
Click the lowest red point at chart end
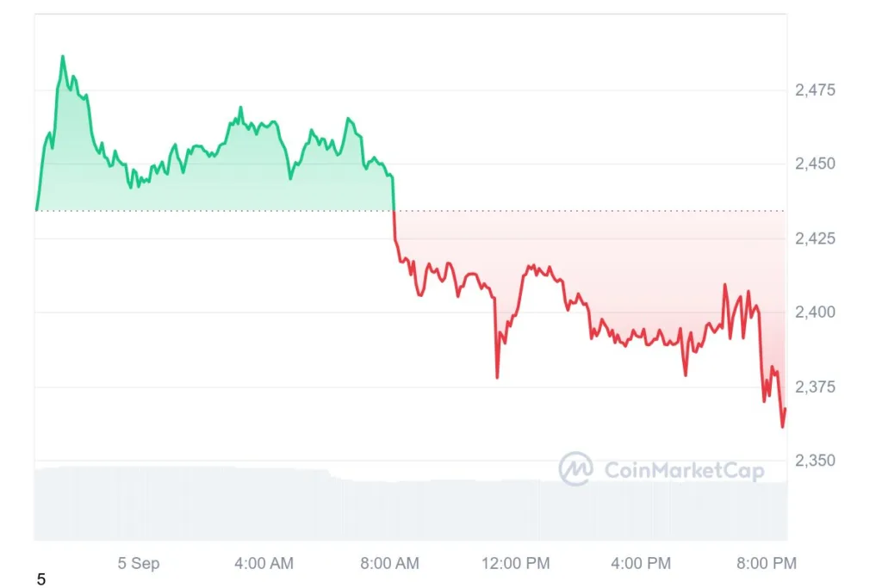782,426
